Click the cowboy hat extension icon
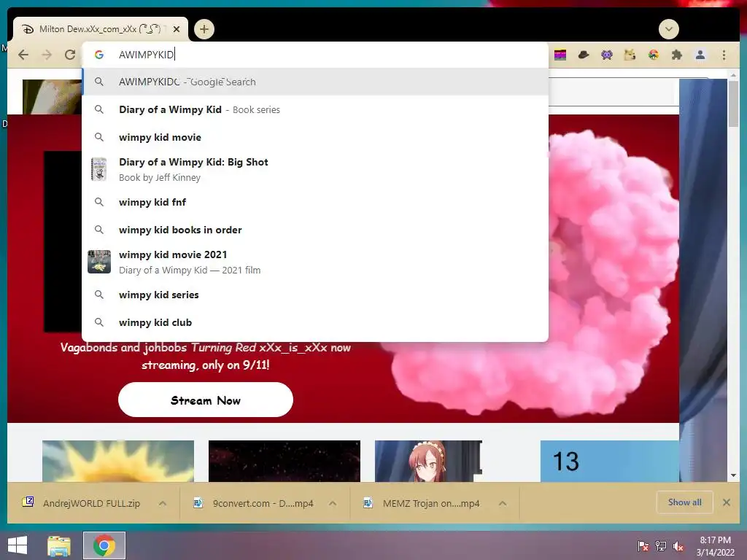Image resolution: width=747 pixels, height=560 pixels. pyautogui.click(x=584, y=55)
